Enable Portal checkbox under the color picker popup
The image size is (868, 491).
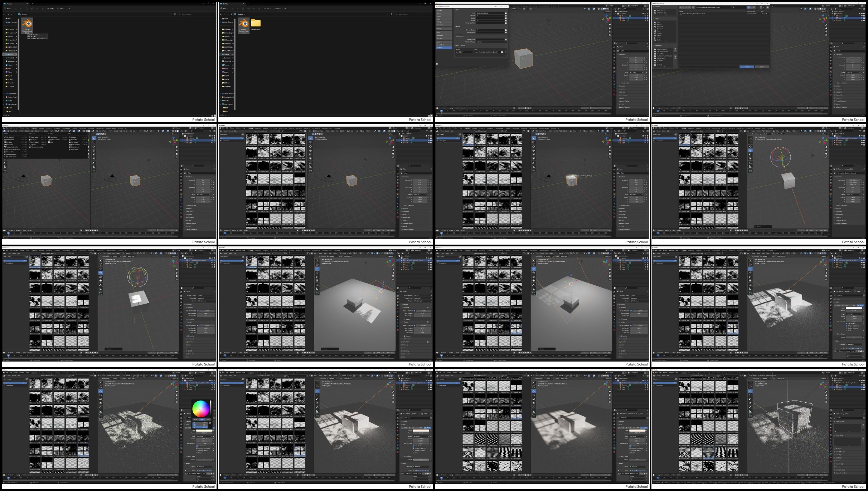[197, 453]
